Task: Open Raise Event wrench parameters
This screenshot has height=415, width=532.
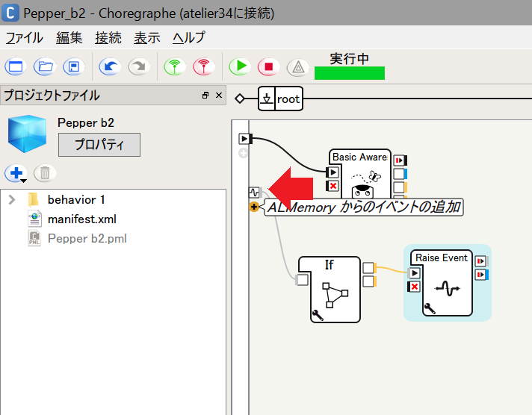Action: click(430, 308)
